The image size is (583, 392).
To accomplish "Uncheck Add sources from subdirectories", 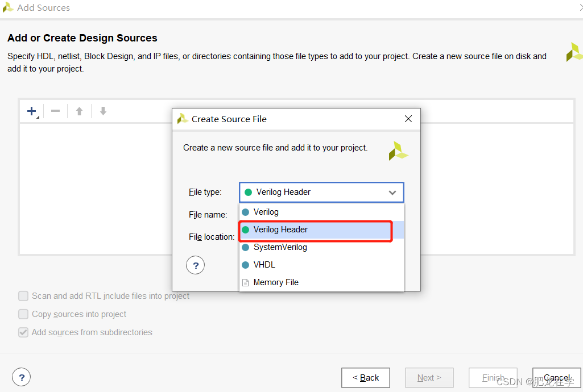I will (23, 332).
